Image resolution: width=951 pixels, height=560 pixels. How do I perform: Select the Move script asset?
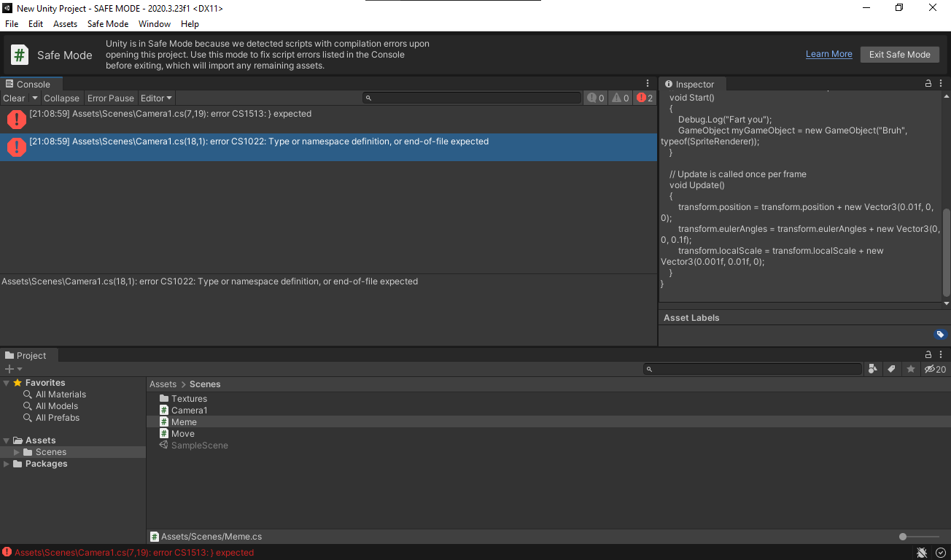pos(182,434)
